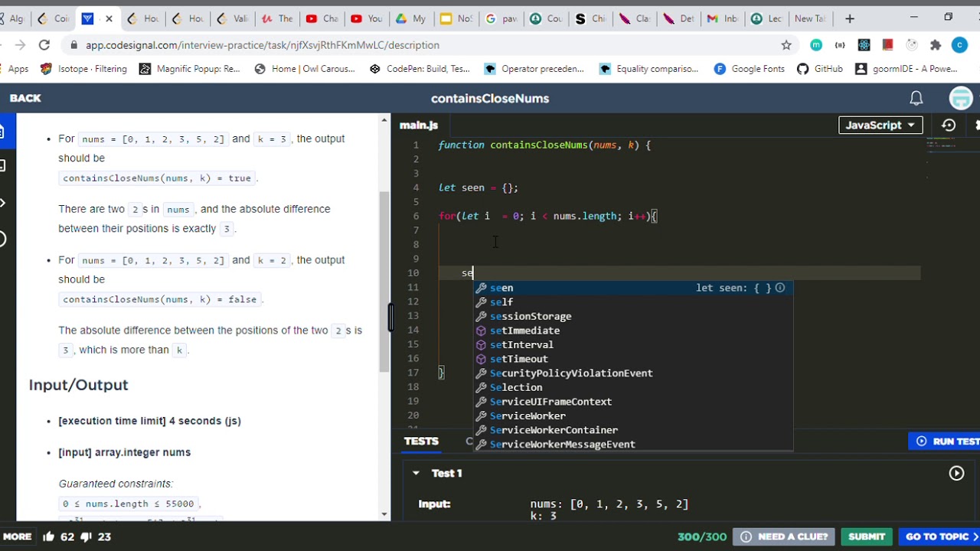Viewport: 980px width, 551px height.
Task: Click NEED A CLUE? button
Action: pyautogui.click(x=783, y=536)
